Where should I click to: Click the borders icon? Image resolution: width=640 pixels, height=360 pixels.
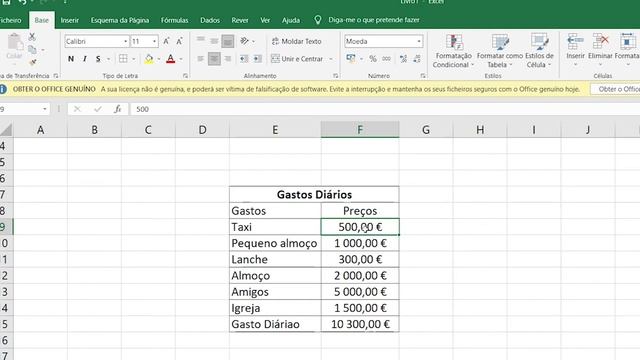[123, 59]
